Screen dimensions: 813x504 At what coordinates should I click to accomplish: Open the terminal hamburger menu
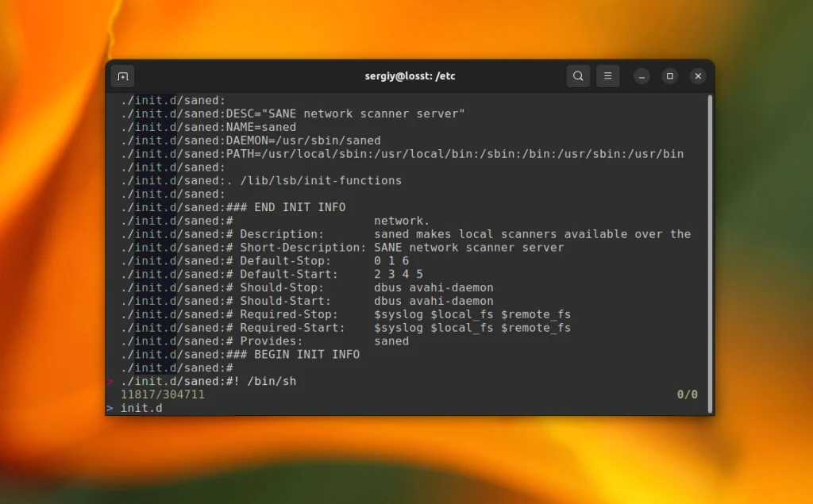pyautogui.click(x=607, y=76)
